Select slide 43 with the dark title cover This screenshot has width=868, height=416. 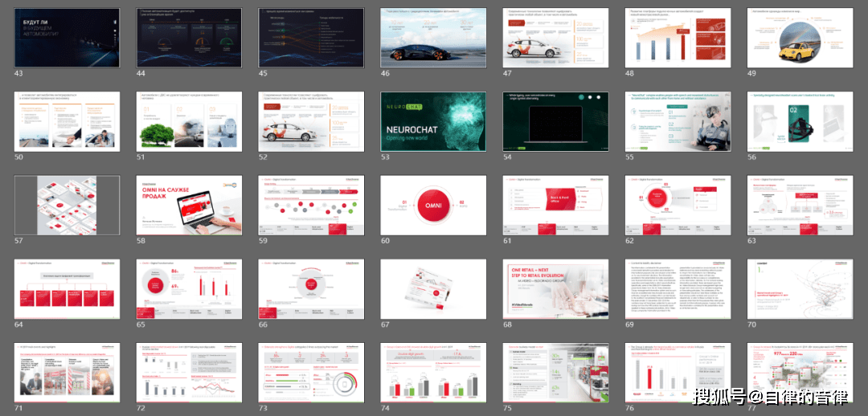click(x=68, y=38)
